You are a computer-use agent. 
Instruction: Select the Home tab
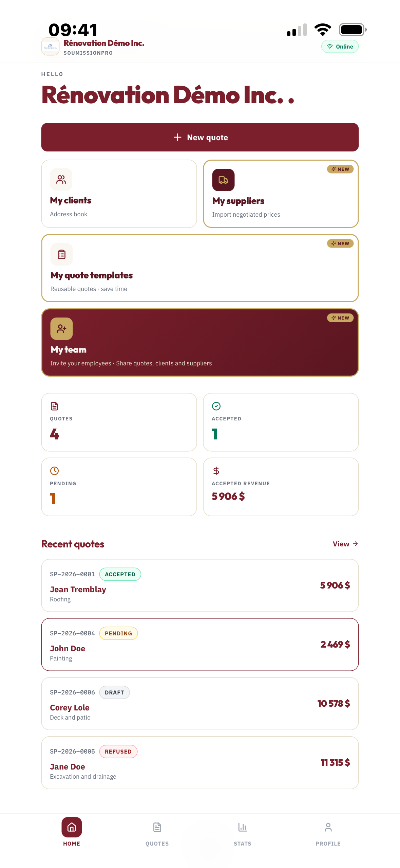click(x=72, y=832)
